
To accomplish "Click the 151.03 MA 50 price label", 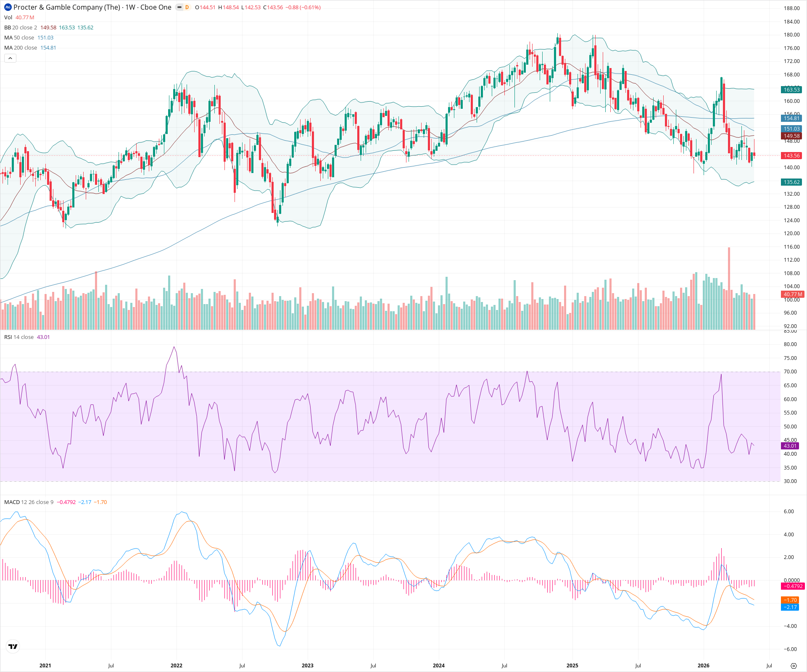I will (x=791, y=129).
